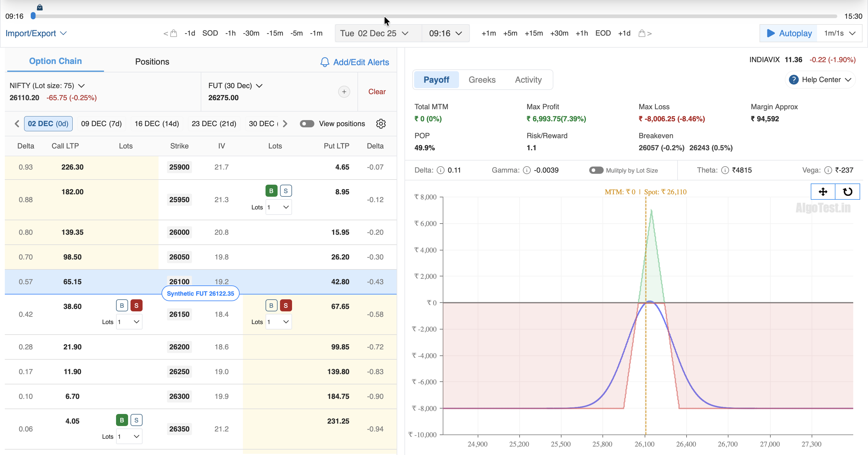The height and width of the screenshot is (455, 868).
Task: Reset the payoff chart zoom
Action: click(x=848, y=192)
